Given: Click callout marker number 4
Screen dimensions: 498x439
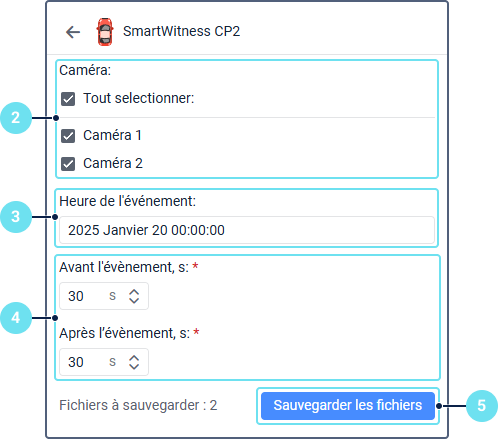Looking at the screenshot, I should [x=16, y=318].
